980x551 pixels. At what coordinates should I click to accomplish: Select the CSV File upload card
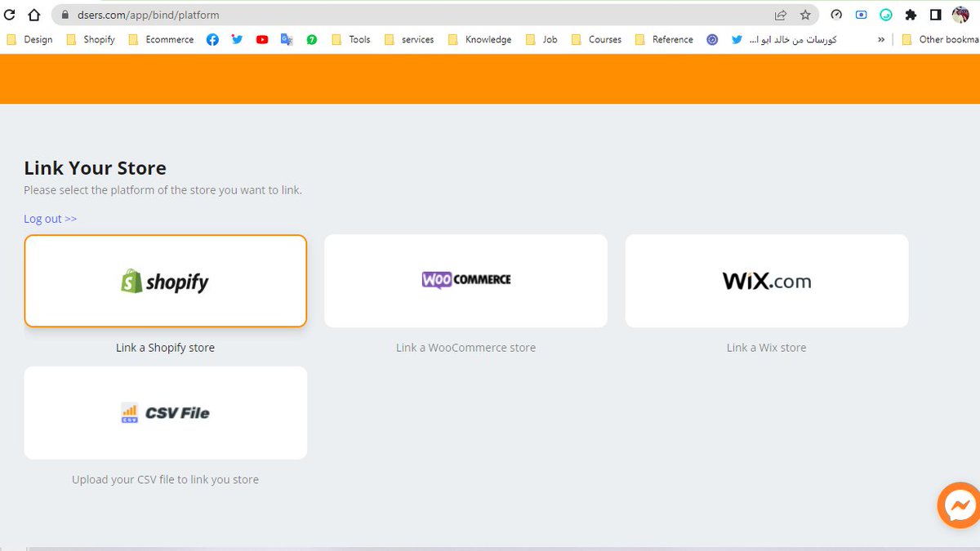166,413
